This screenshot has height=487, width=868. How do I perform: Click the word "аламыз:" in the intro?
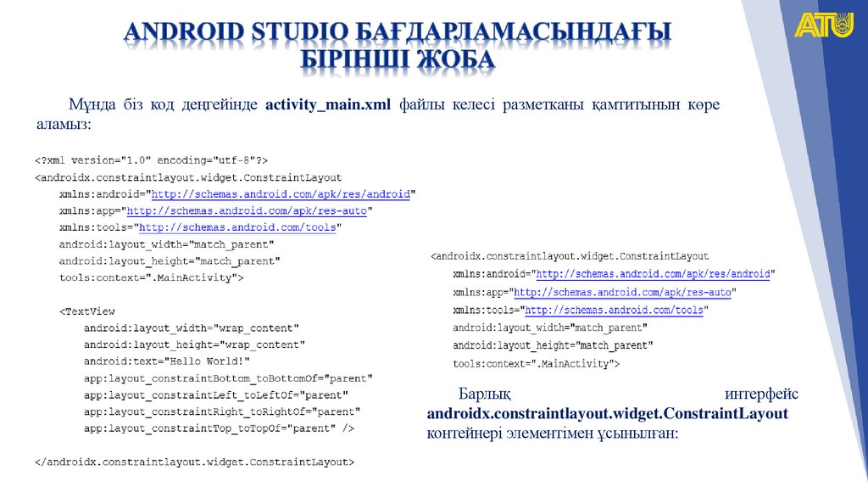point(64,124)
